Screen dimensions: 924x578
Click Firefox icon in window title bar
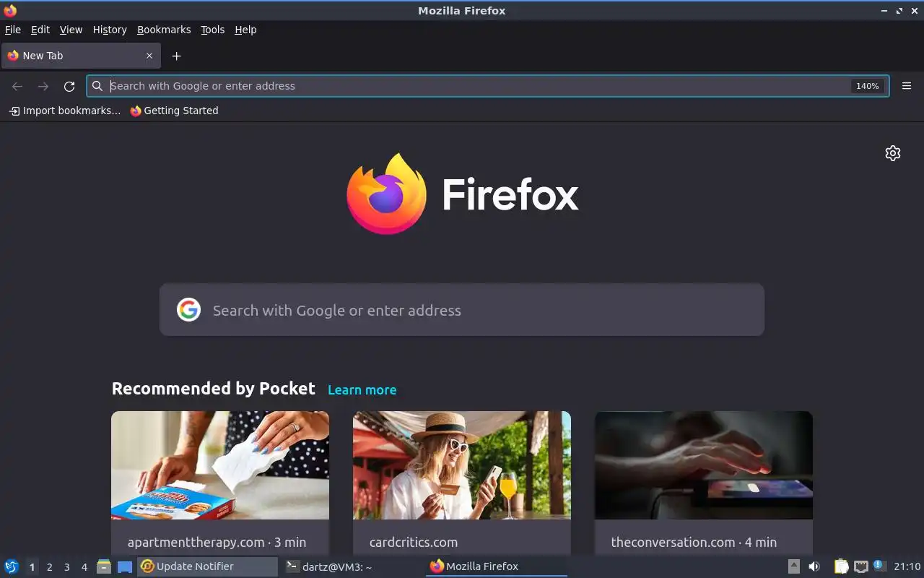(x=10, y=10)
